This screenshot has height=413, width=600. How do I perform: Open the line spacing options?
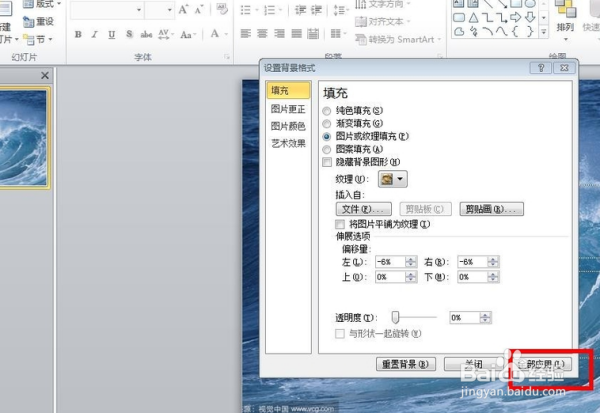[340, 10]
